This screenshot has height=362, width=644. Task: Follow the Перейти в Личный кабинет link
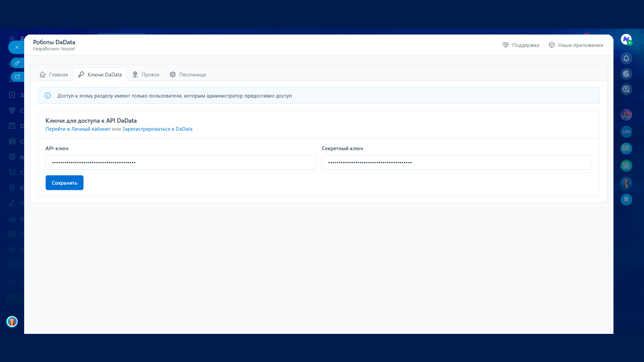click(78, 129)
